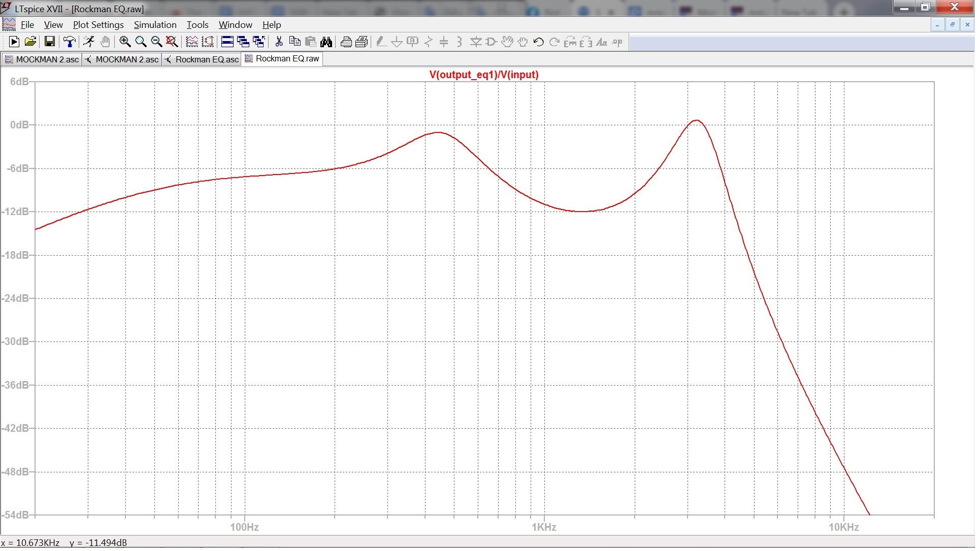Switch to first MOCKMAN 2.asc tab

(47, 60)
